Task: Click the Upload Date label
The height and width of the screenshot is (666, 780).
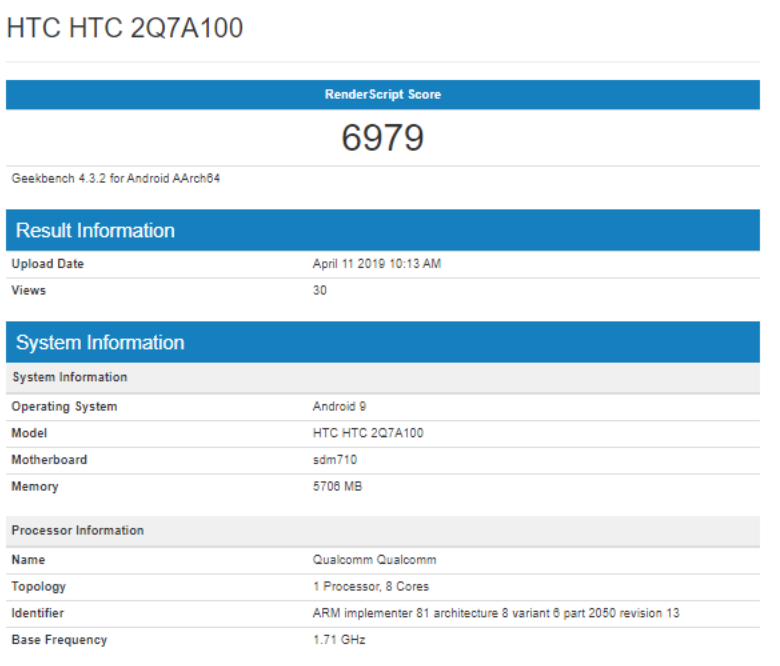Action: point(47,264)
